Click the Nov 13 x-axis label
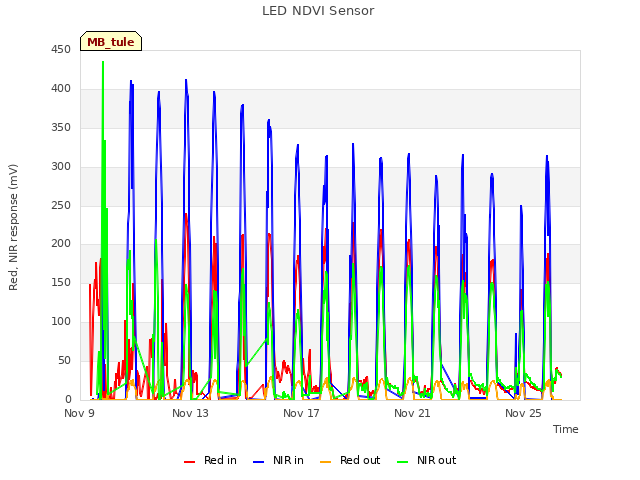This screenshot has height=480, width=640. (x=190, y=413)
